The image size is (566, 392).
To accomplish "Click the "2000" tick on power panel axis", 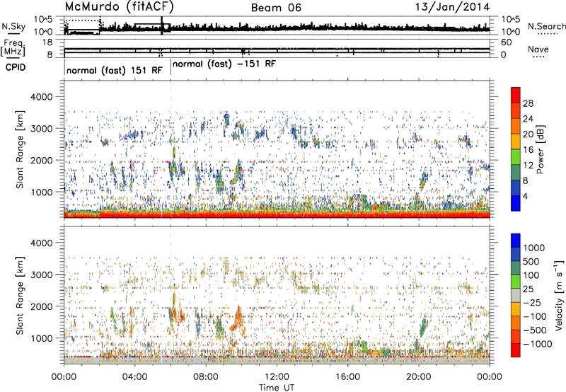I will point(42,160).
